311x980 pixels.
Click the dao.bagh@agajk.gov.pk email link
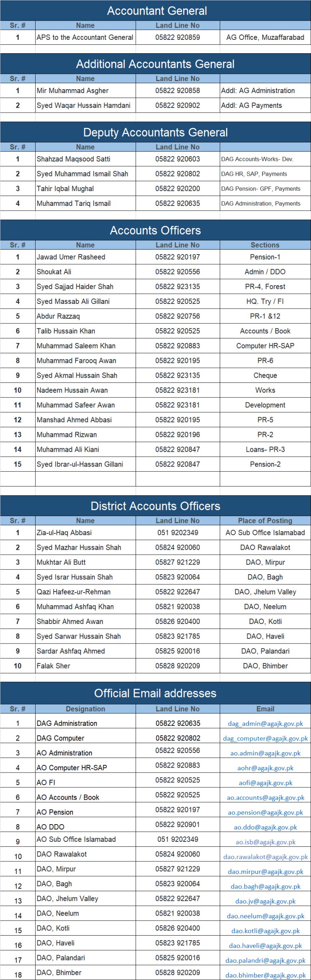[x=265, y=887]
